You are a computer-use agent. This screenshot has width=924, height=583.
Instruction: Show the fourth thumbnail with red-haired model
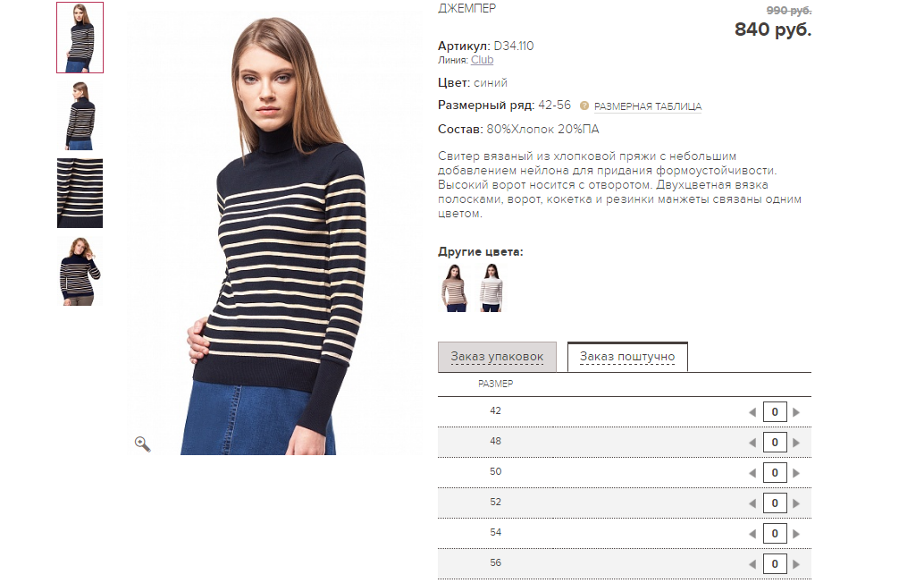click(80, 271)
